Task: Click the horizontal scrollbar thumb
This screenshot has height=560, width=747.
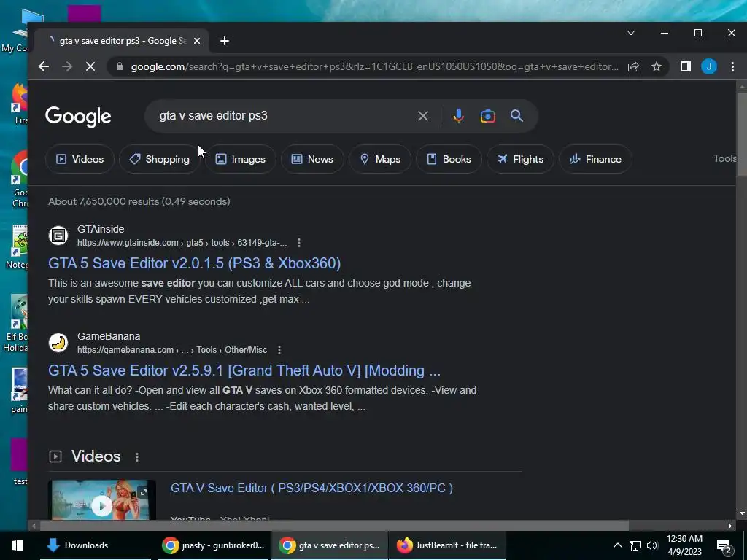Action: tap(334, 526)
